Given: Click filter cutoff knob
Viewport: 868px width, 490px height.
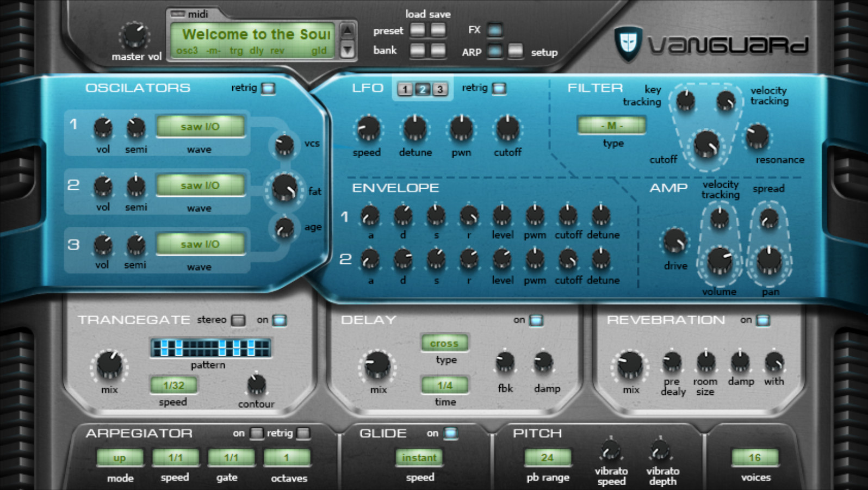Looking at the screenshot, I should coord(706,146).
